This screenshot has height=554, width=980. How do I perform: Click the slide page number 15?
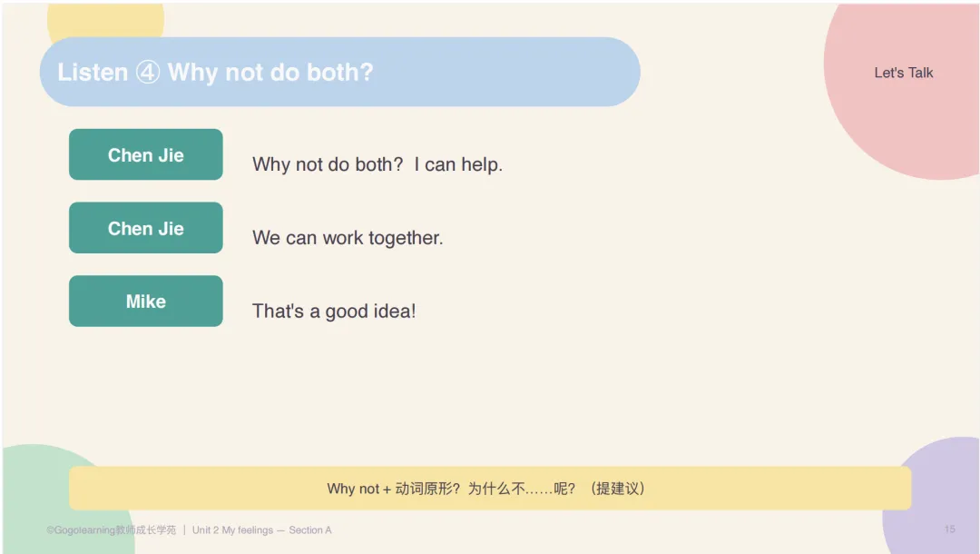coord(949,529)
